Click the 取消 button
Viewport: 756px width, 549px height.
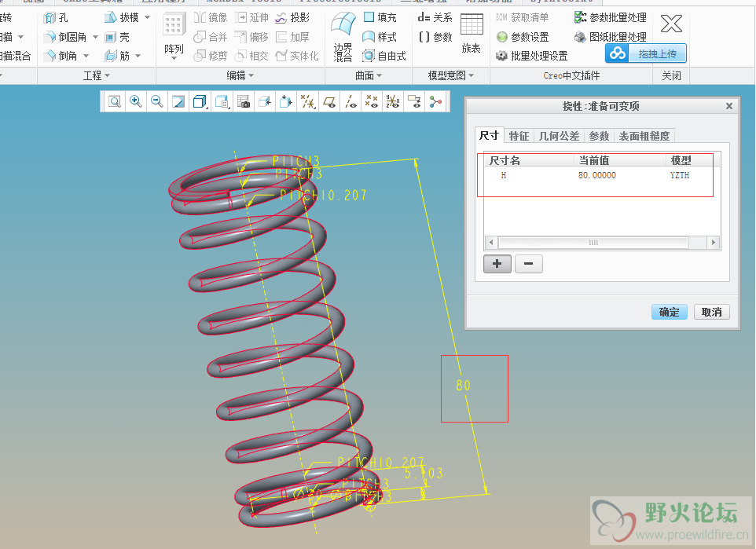[712, 312]
